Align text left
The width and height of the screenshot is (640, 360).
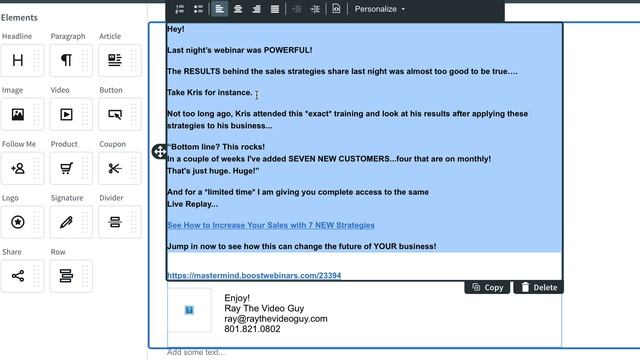(x=220, y=9)
